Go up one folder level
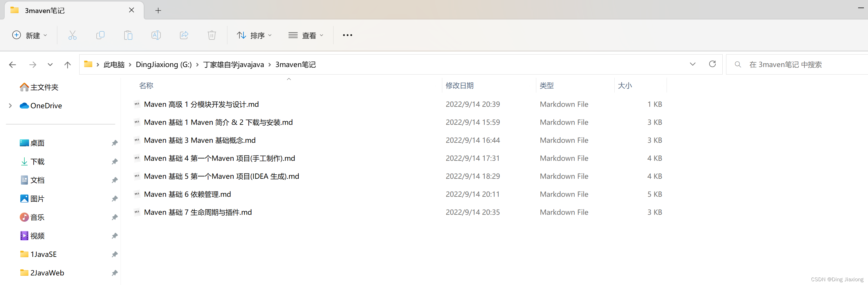 pos(68,65)
